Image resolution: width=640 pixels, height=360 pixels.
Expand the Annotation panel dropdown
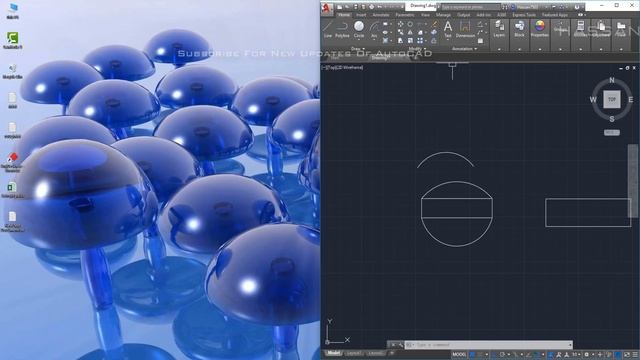465,49
